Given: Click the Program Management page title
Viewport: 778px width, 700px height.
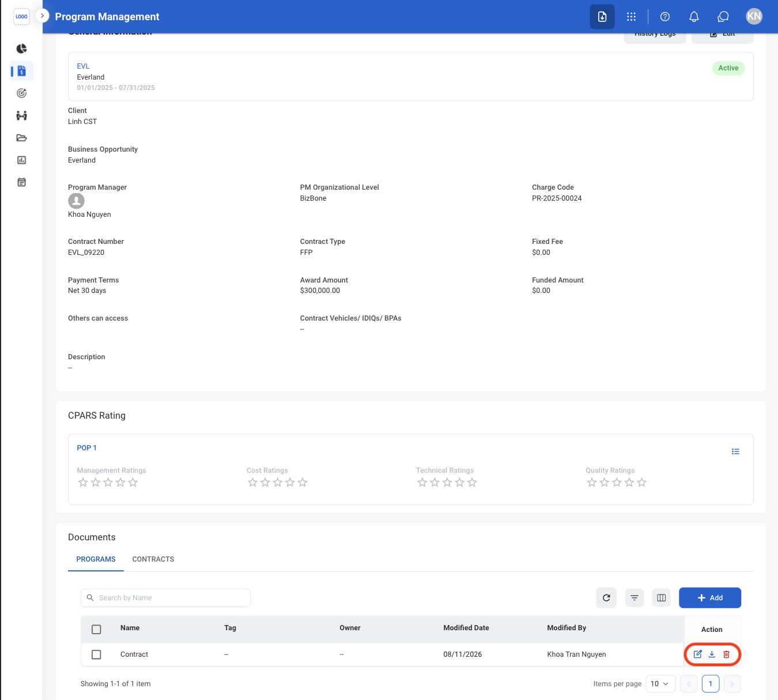Looking at the screenshot, I should point(107,17).
